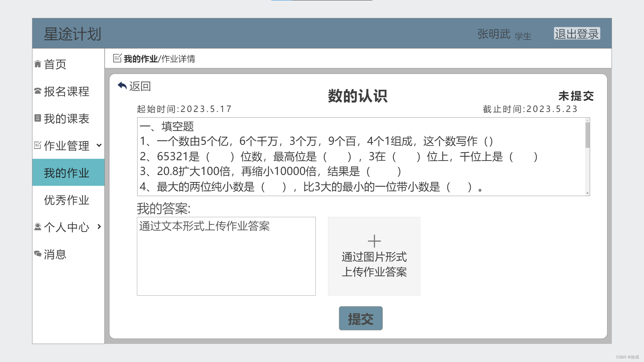The image size is (644, 362).
Task: Click the 退出登录 logout button
Action: [577, 34]
